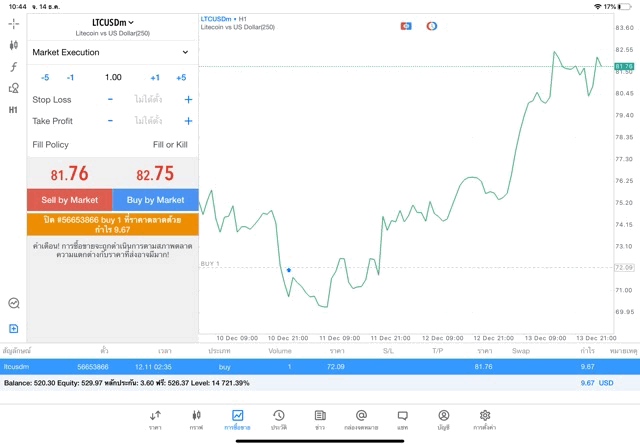Screen dimensions: 640x447
Task: Tap the chart-in-circle icon in sidebar
Action: 14,303
